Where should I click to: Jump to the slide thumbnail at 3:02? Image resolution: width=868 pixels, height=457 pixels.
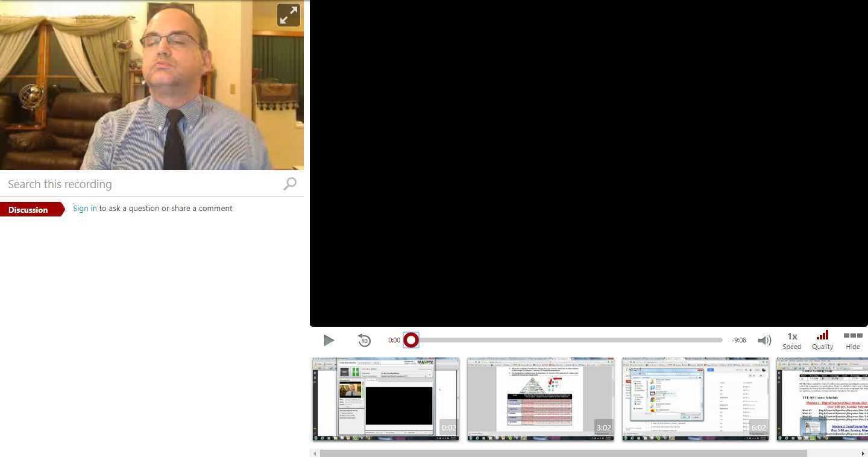[x=540, y=399]
